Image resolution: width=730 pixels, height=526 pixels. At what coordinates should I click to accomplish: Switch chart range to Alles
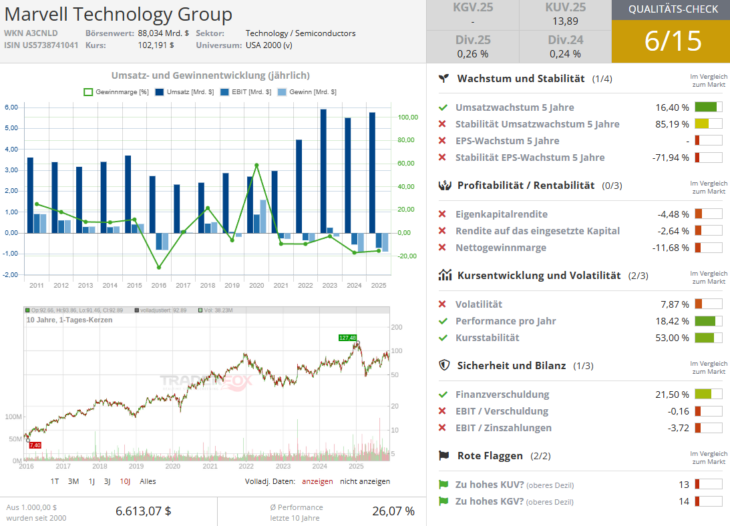148,481
